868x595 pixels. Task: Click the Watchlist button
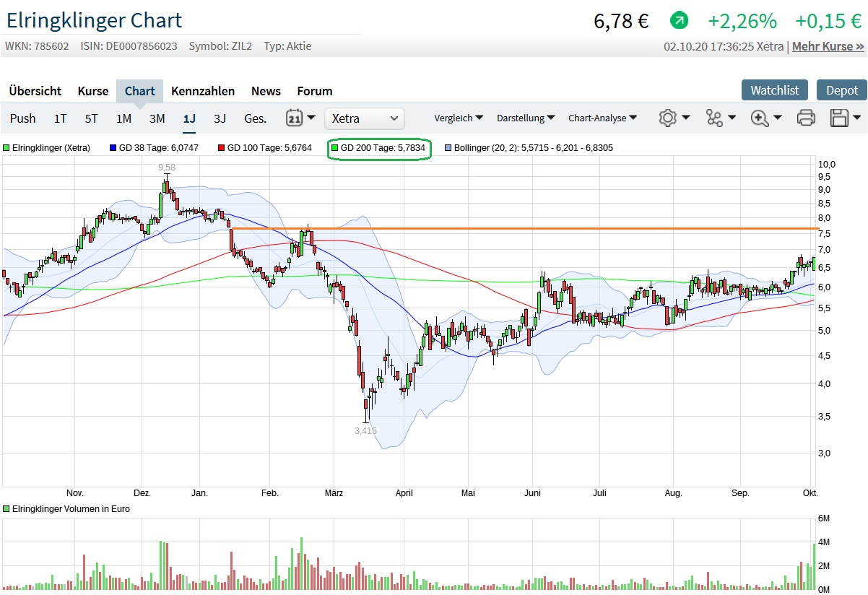(775, 90)
